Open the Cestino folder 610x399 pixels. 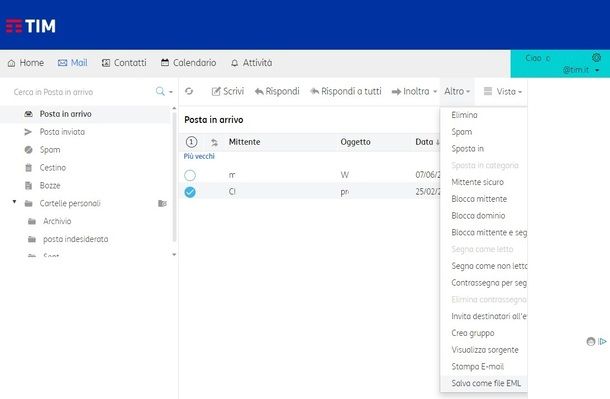53,168
